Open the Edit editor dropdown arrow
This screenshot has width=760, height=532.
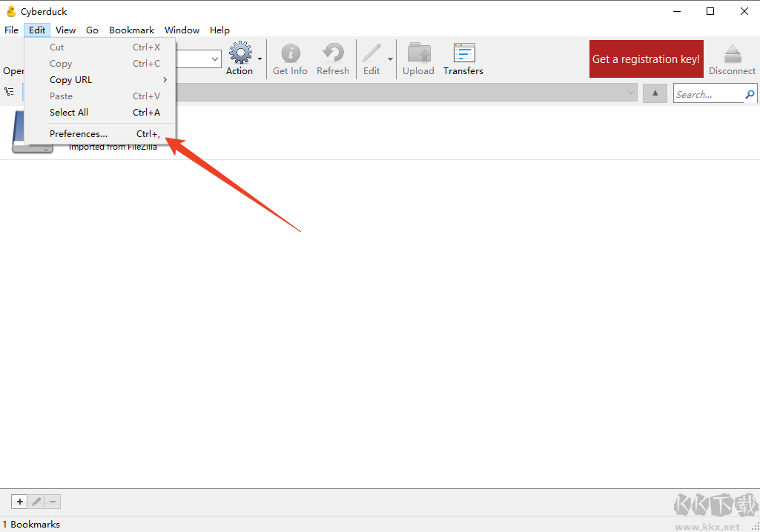coord(390,59)
